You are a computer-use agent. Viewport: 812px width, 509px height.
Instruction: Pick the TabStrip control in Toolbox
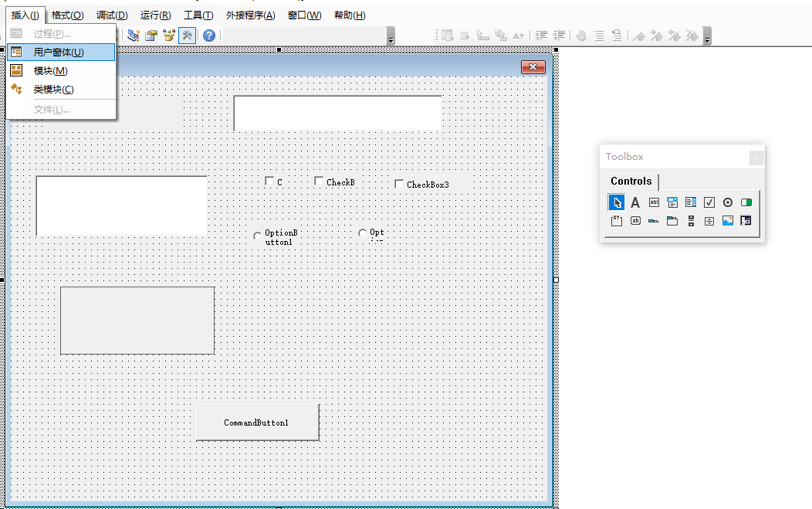pyautogui.click(x=654, y=221)
